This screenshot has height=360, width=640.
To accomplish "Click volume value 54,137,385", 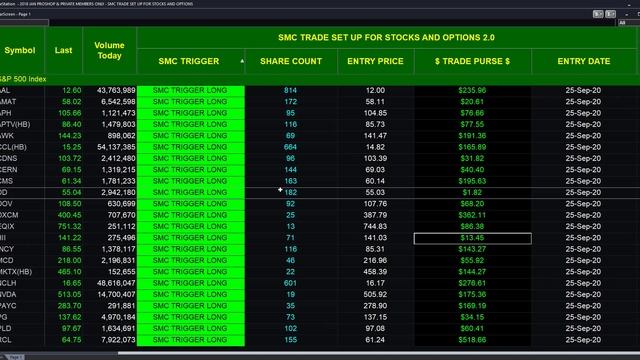I will (116, 147).
